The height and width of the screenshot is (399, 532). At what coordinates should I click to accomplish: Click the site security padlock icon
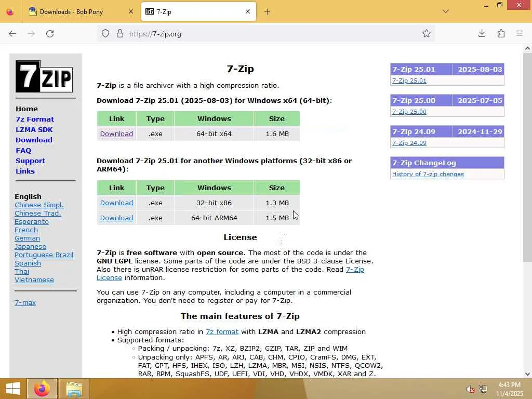tap(120, 34)
